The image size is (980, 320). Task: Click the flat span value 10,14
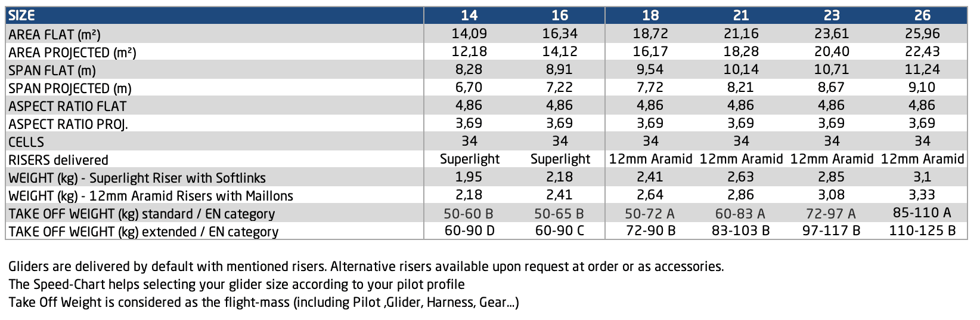pyautogui.click(x=741, y=69)
